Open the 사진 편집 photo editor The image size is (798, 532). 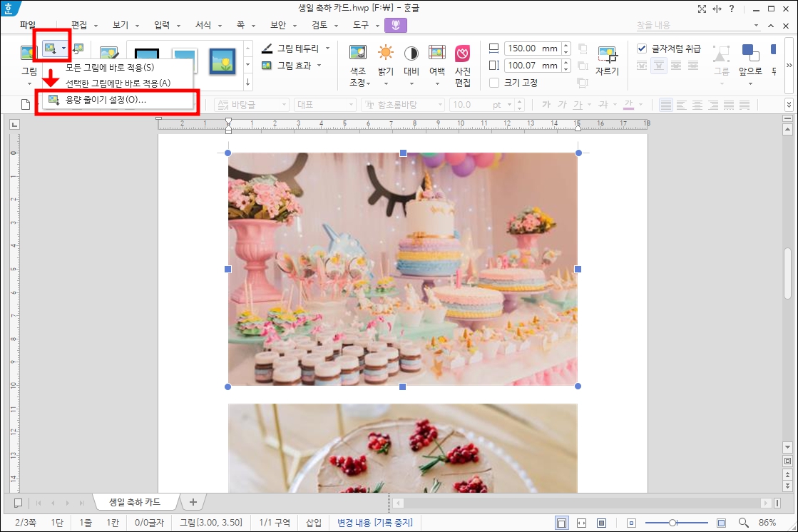(463, 66)
